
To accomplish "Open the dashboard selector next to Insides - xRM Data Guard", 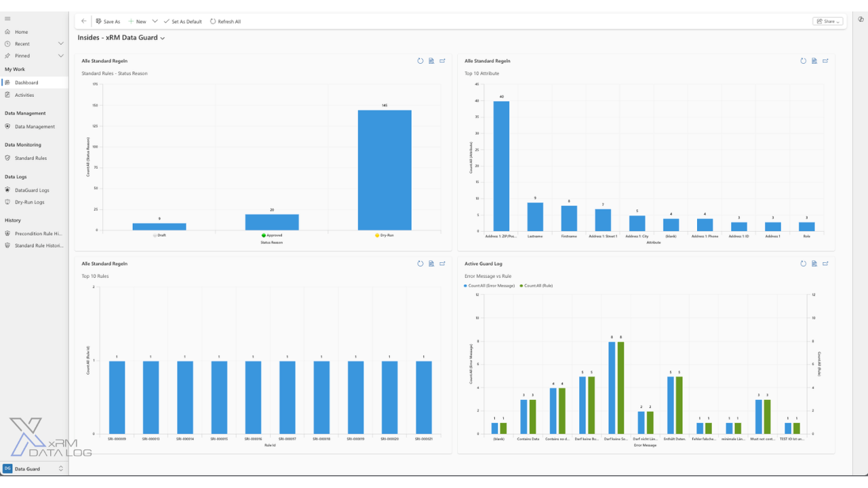I will [163, 39].
